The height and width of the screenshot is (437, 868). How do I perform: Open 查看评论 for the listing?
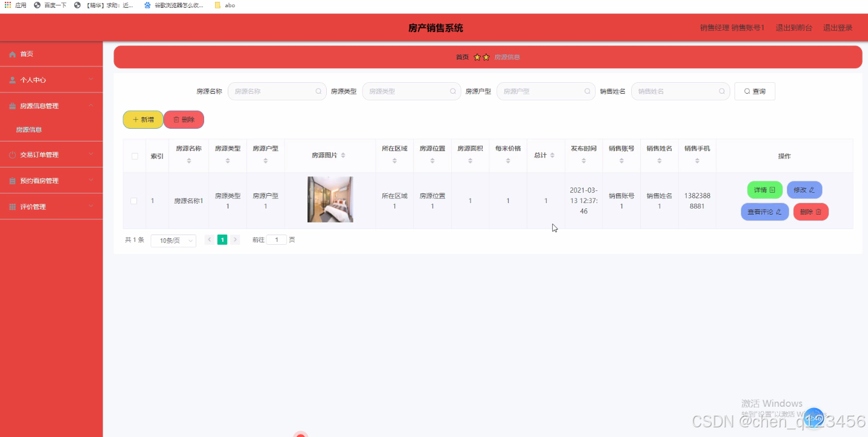coord(764,212)
